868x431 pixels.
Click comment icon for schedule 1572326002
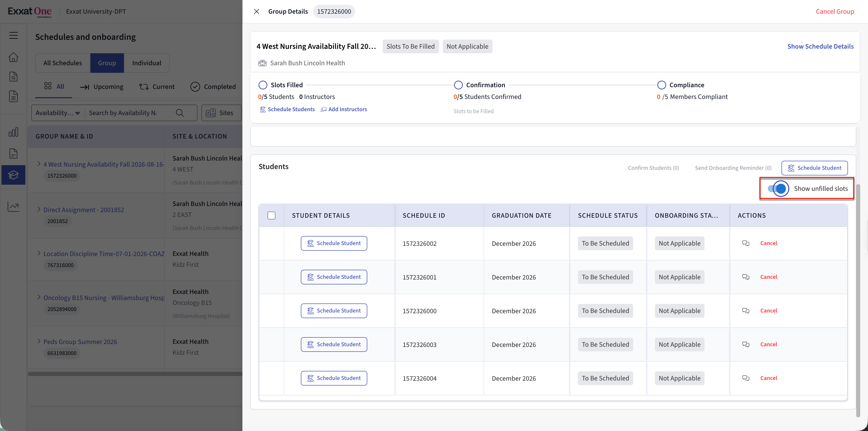point(746,243)
